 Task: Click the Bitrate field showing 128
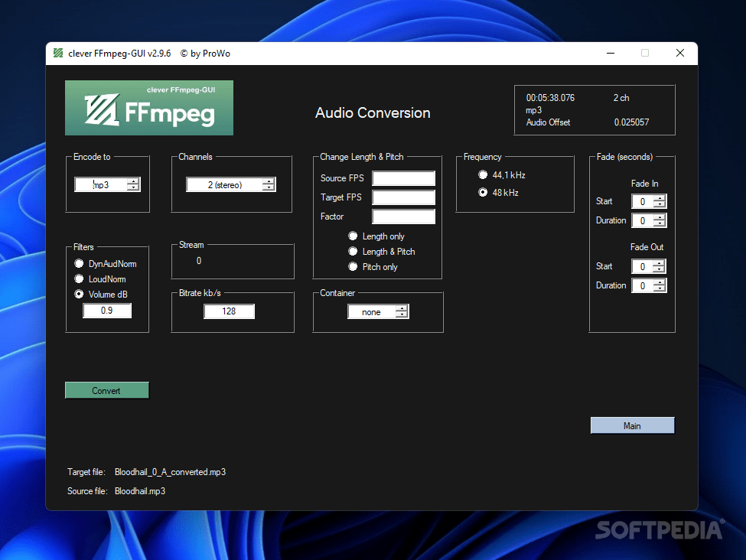point(229,311)
